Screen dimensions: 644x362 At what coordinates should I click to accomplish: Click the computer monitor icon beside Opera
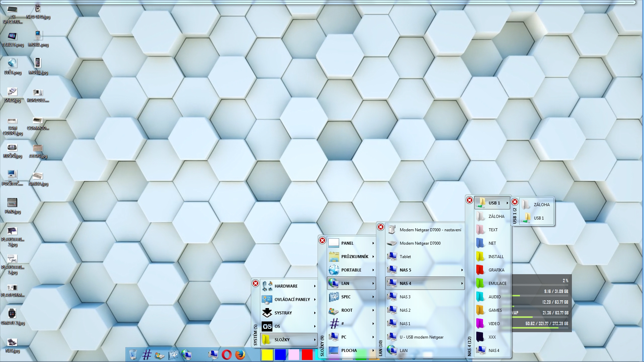(x=213, y=355)
